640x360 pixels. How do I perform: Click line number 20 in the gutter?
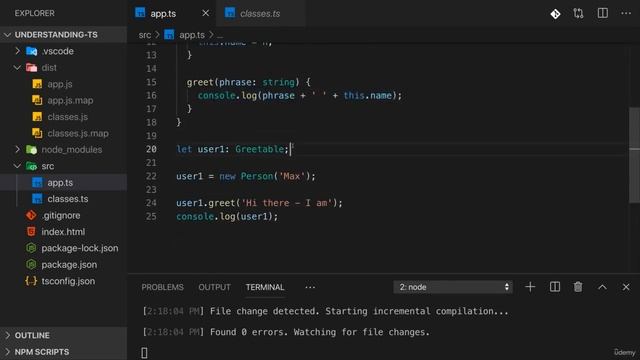tap(151, 149)
